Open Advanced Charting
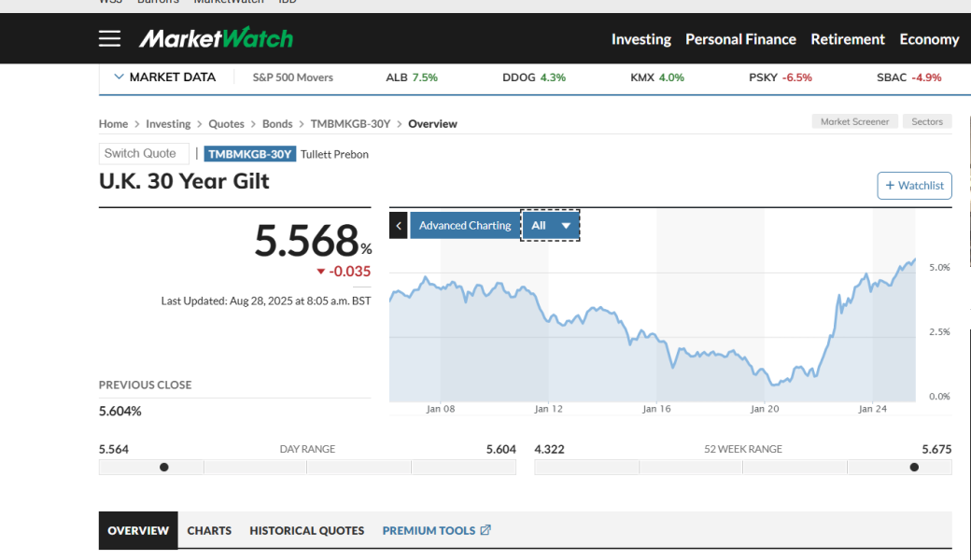The image size is (971, 560). point(464,225)
